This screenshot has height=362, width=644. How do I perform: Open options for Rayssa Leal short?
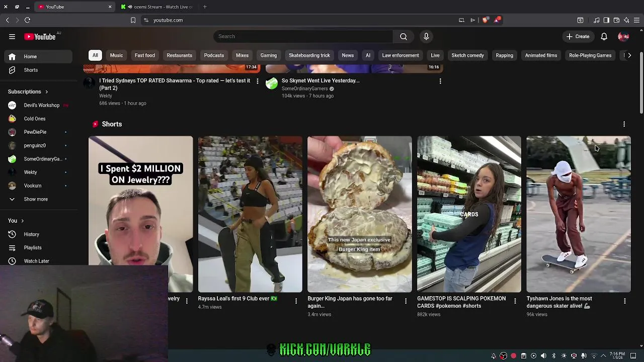coord(296,301)
